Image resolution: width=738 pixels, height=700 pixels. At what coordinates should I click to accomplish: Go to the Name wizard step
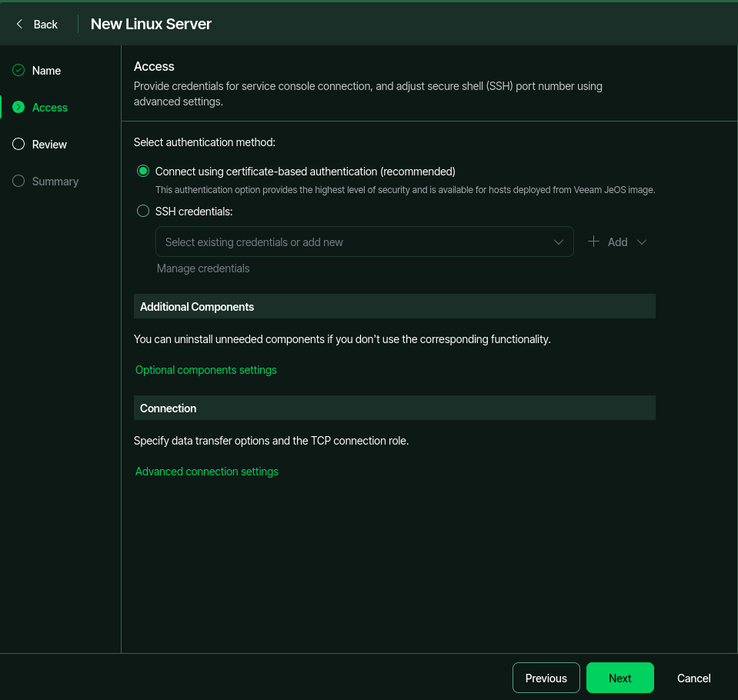click(46, 71)
